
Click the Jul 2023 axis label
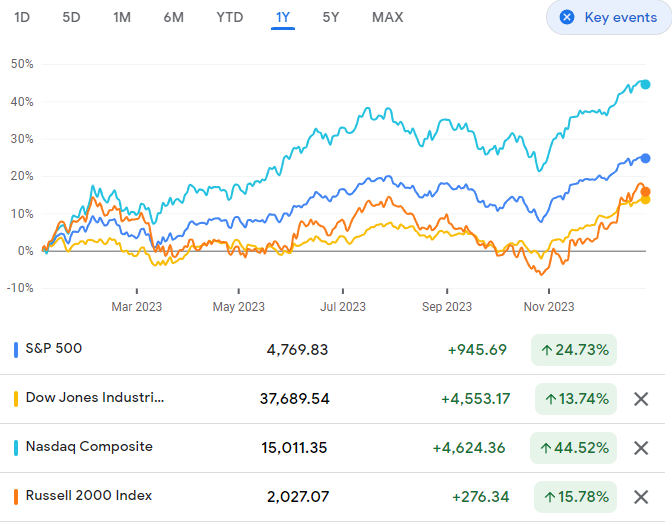coord(343,307)
